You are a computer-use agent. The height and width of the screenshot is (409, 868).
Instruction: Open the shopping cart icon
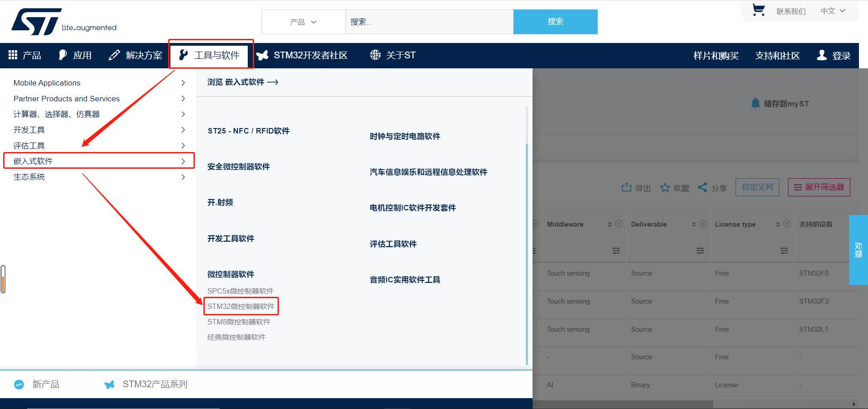759,10
